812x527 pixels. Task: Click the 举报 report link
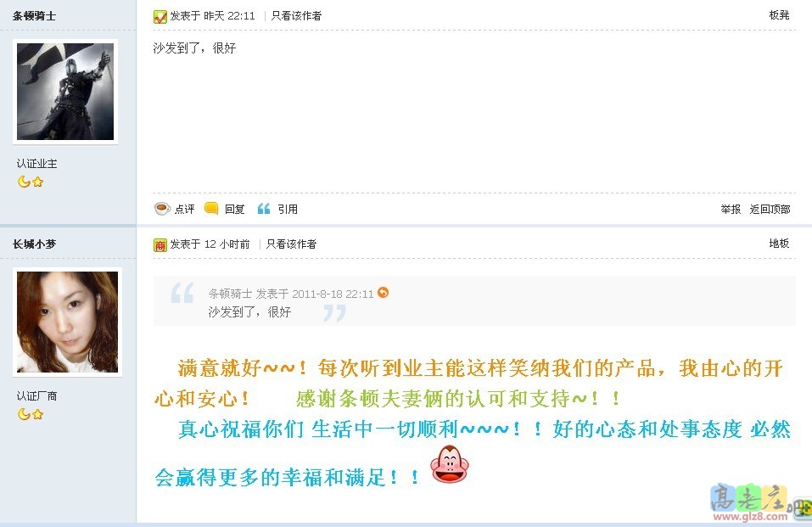click(x=731, y=209)
